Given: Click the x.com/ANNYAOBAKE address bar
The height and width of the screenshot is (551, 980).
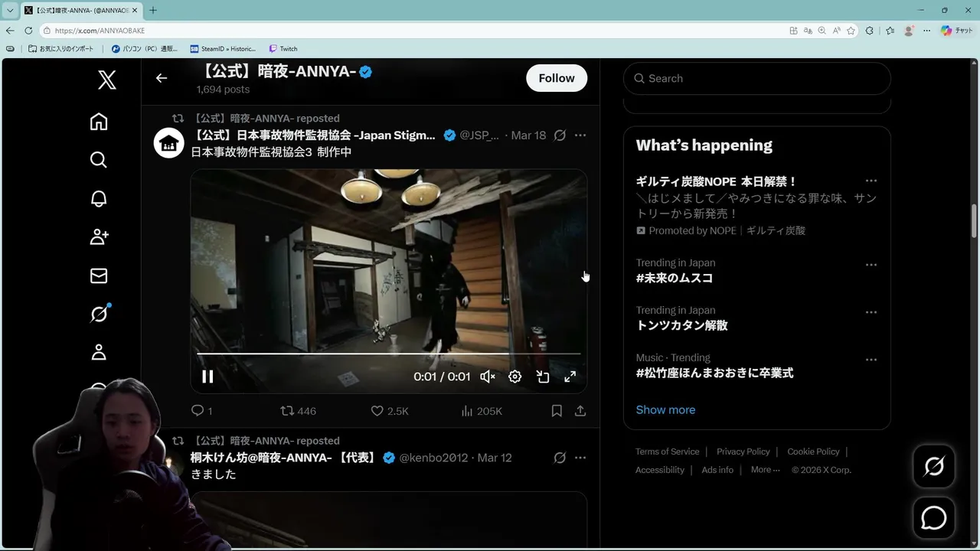Looking at the screenshot, I should coord(413,31).
